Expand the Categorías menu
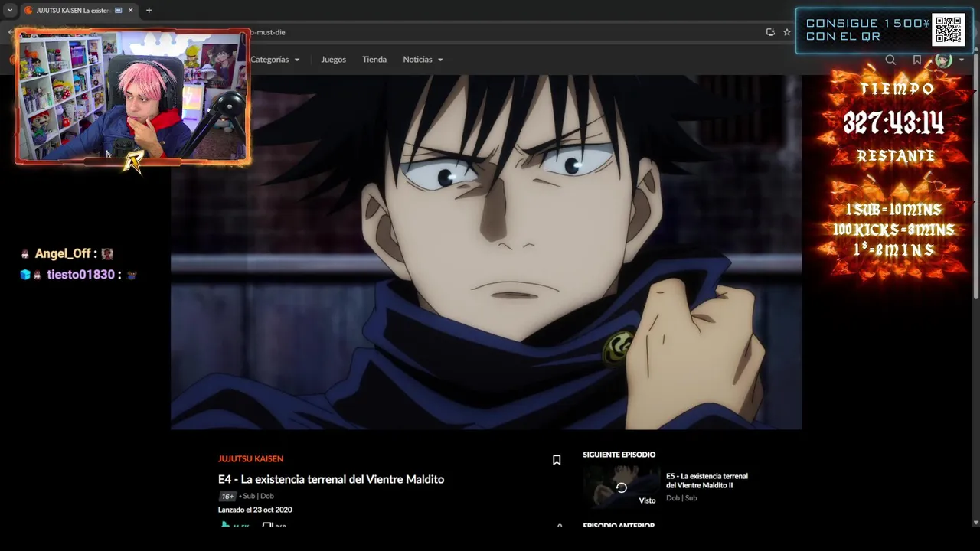This screenshot has height=551, width=980. click(274, 60)
